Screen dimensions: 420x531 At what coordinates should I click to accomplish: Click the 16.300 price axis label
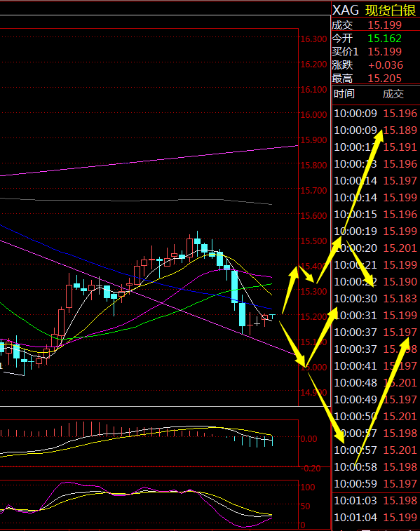point(313,39)
